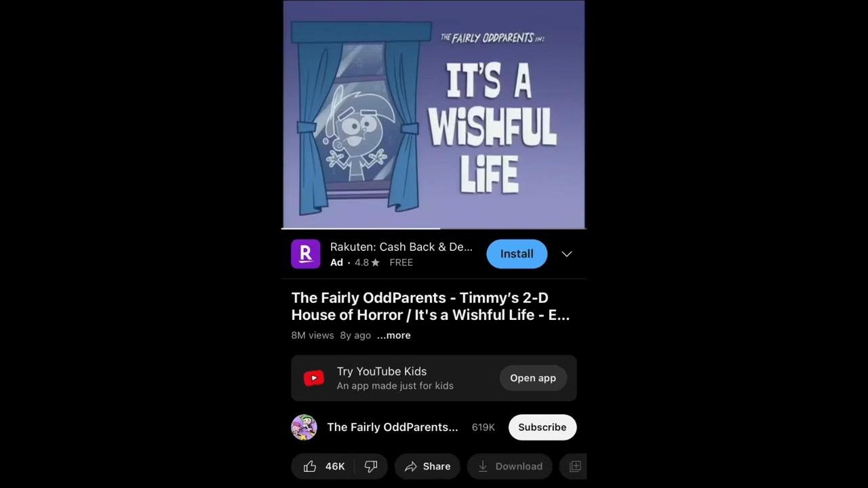Screen dimensions: 868x488
Task: Tap the Rakuten: Cash Back ad title
Action: [x=401, y=247]
